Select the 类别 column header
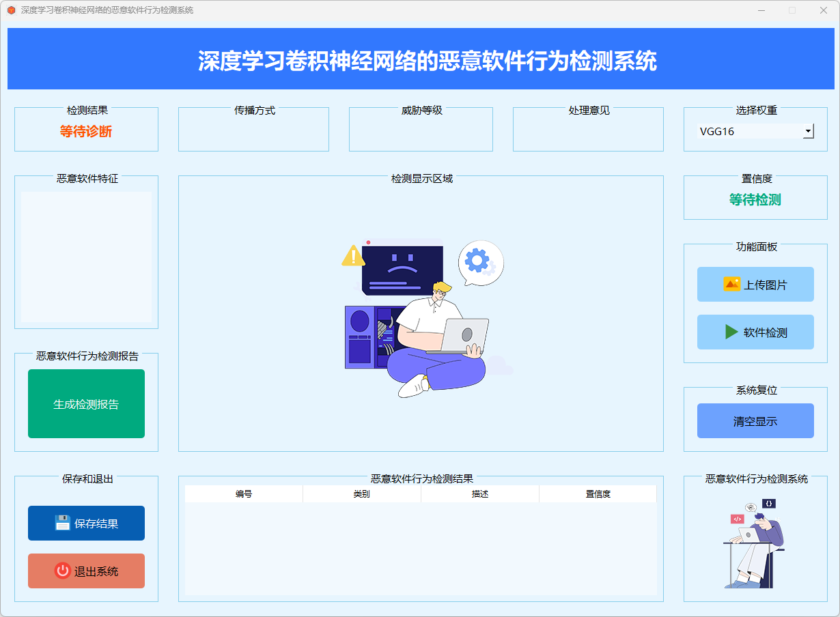Image resolution: width=840 pixels, height=617 pixels. [x=362, y=494]
